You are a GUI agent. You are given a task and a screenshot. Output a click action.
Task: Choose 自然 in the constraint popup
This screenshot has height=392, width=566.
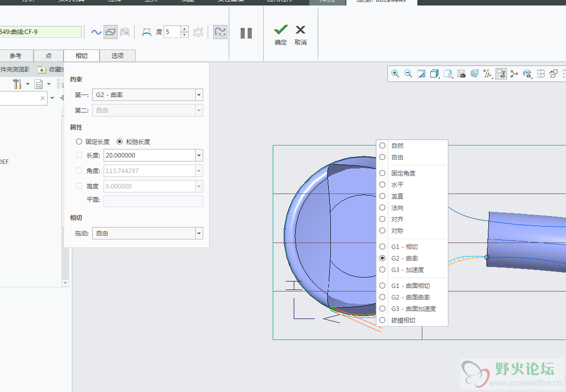click(412, 145)
